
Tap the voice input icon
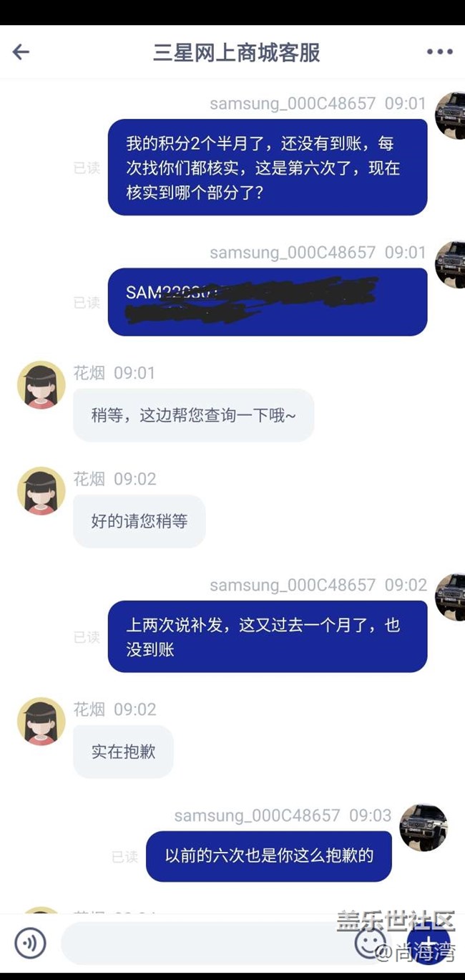click(30, 943)
